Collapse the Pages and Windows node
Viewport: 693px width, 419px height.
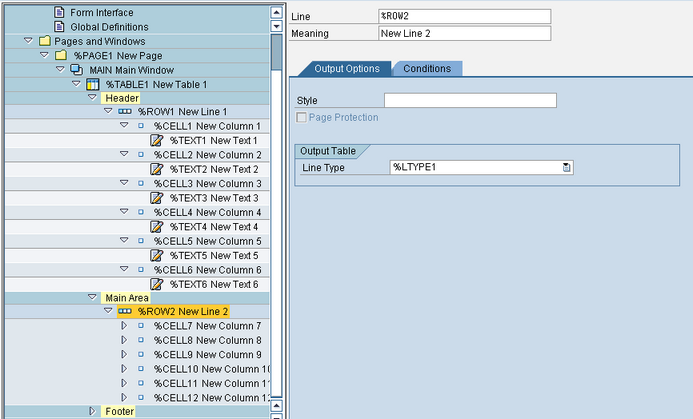tap(28, 41)
